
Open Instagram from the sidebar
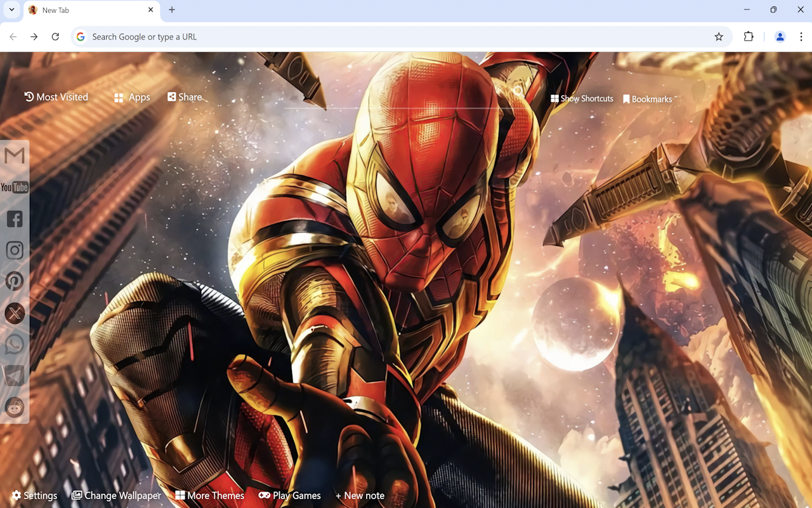(x=15, y=250)
